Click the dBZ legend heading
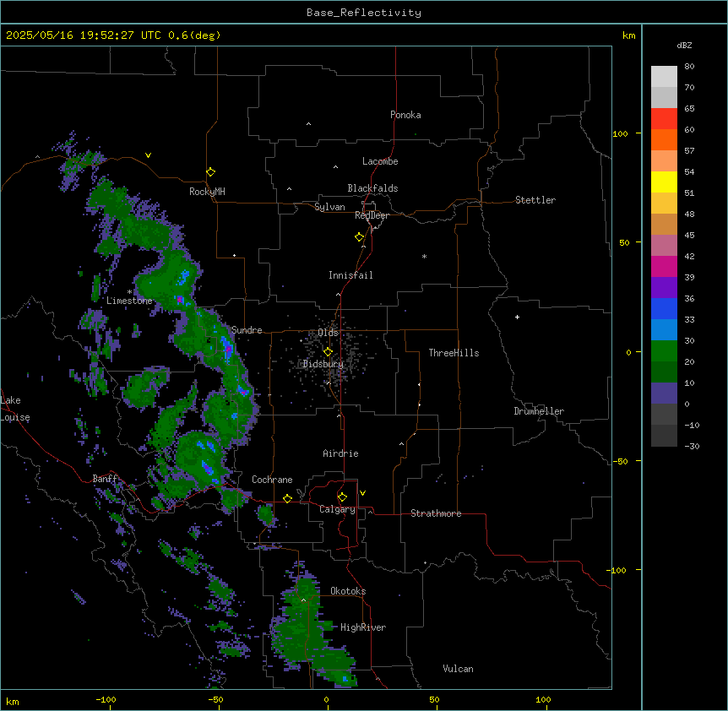728x711 pixels. tap(684, 45)
